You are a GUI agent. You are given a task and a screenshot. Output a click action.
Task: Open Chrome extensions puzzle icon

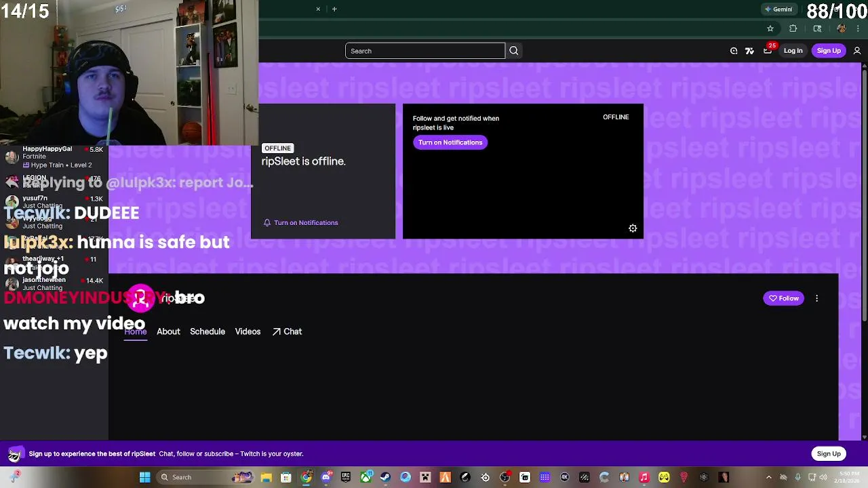[x=793, y=28]
